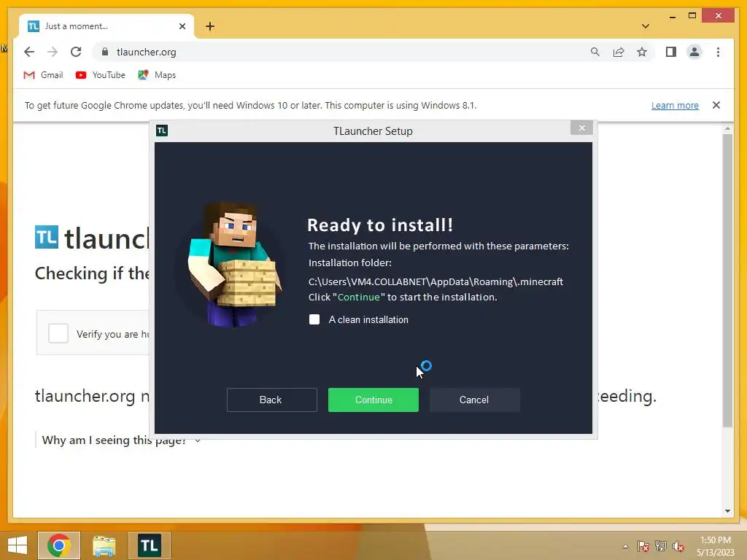Screen dimensions: 747x560
Task: Open File Explorer from the taskbar
Action: pyautogui.click(x=104, y=545)
